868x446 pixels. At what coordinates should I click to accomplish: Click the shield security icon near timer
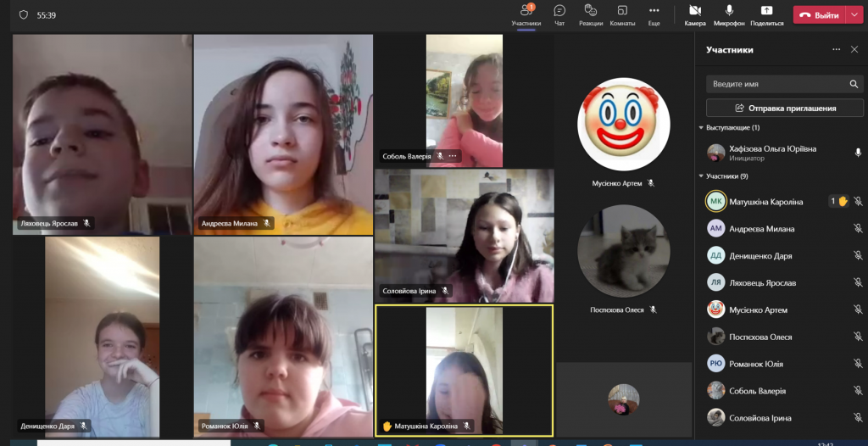click(23, 15)
